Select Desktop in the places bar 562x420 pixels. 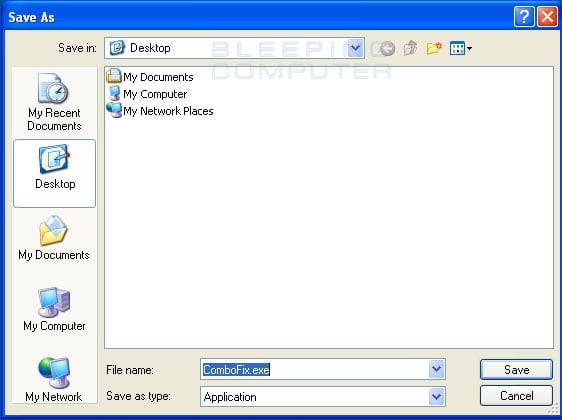coord(54,173)
